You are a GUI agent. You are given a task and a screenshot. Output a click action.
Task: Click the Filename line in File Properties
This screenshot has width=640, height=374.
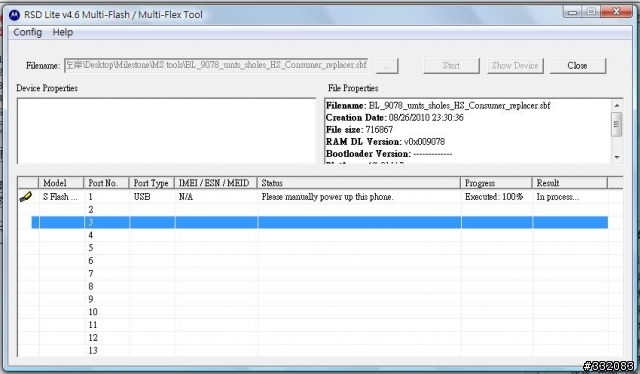[438, 106]
